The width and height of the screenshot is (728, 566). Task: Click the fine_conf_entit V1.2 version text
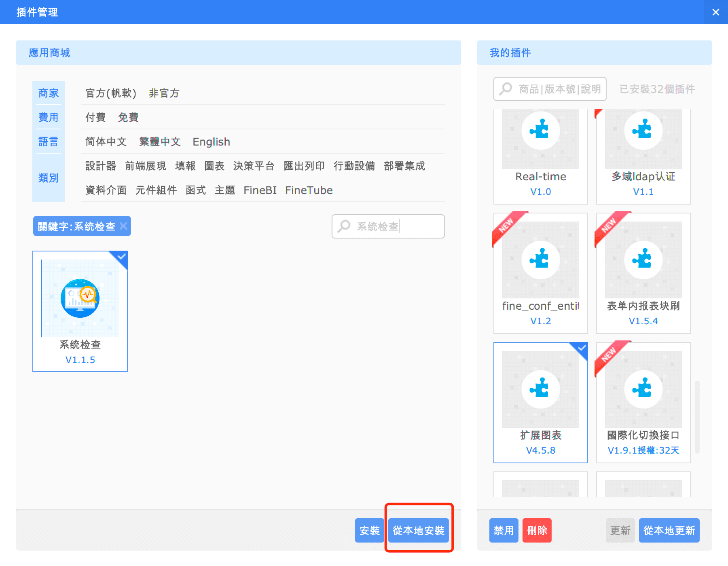point(541,321)
